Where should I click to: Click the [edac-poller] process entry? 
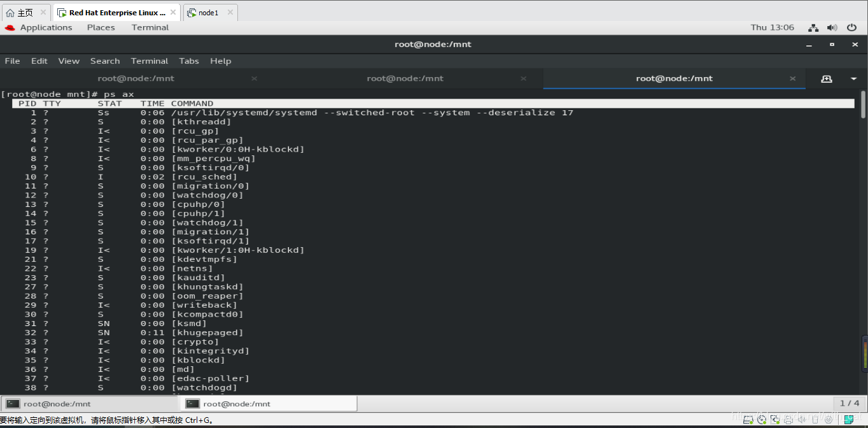(x=211, y=378)
